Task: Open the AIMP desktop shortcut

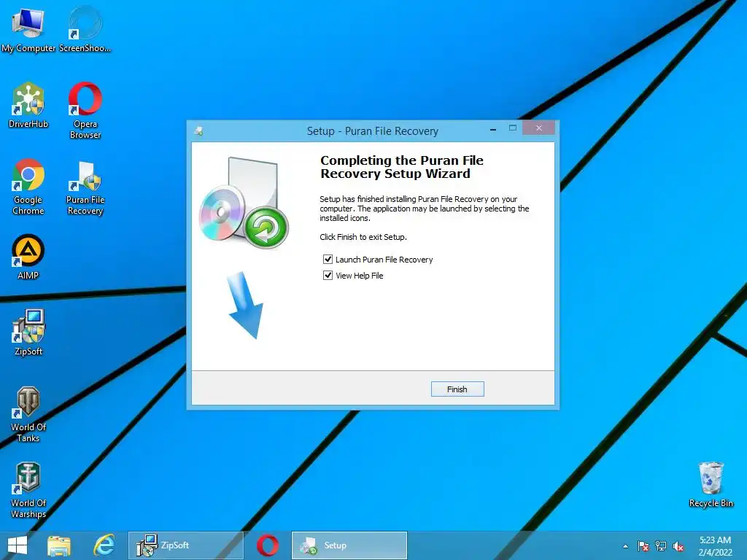Action: click(28, 257)
